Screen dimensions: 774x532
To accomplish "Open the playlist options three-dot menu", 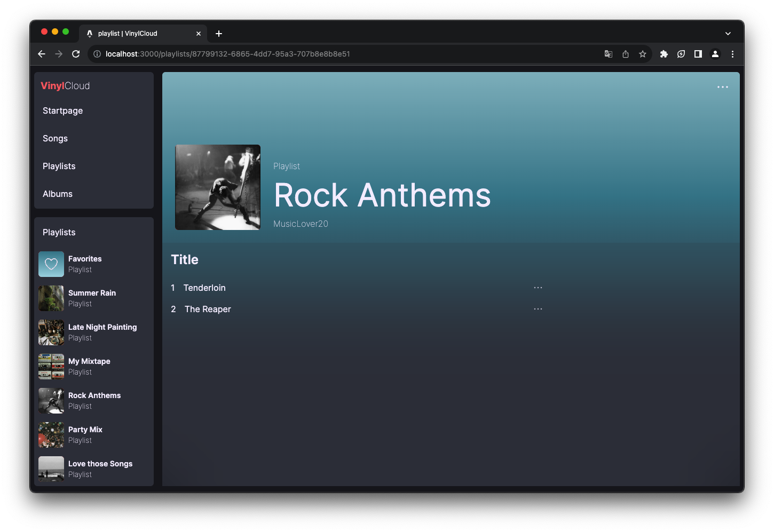I will click(722, 87).
